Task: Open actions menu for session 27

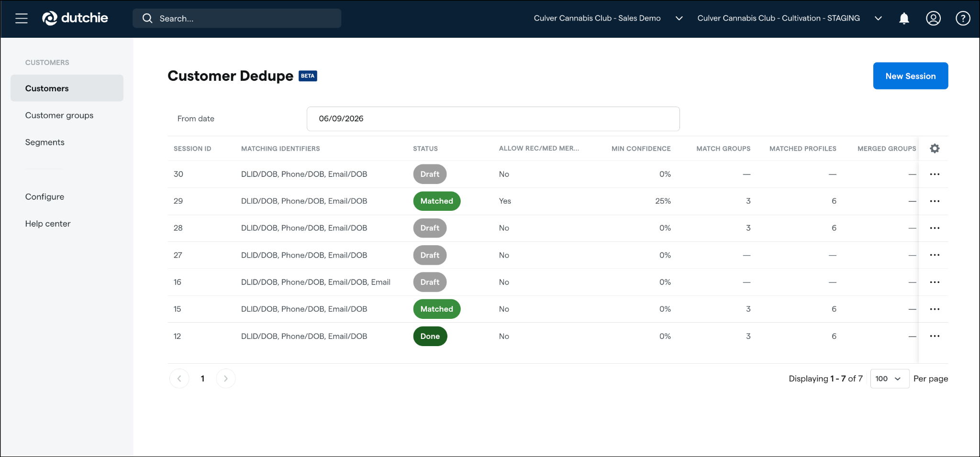Action: (935, 255)
